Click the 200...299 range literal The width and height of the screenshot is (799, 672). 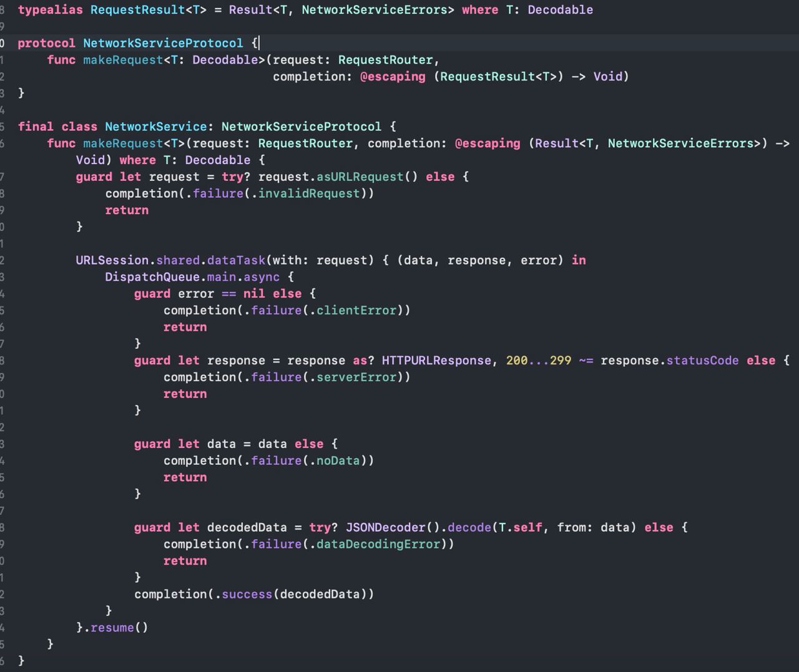pos(539,361)
